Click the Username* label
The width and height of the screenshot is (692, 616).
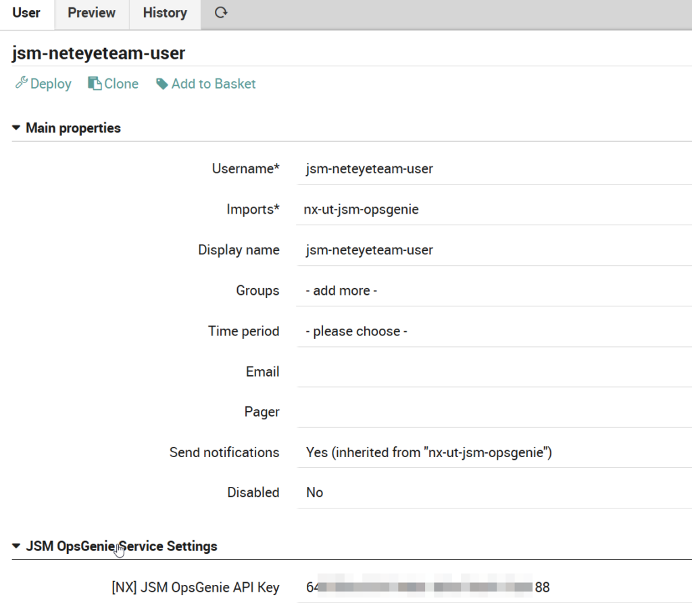pyautogui.click(x=246, y=168)
